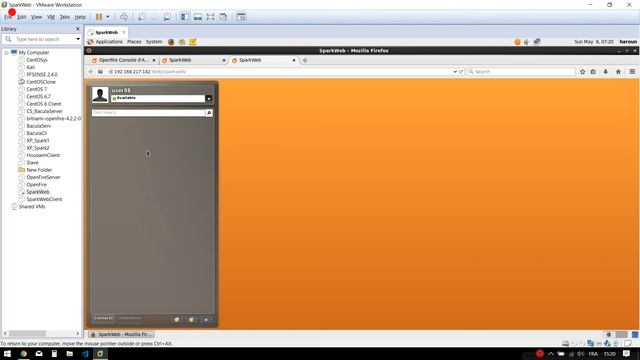This screenshot has height=360, width=640.
Task: Toggle the thumbnail bar view
Action: click(198, 17)
